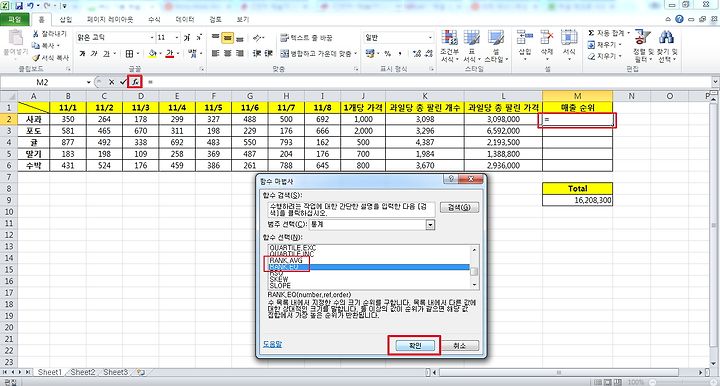Toggle middle vertical alignment (highlighted)

click(x=227, y=38)
